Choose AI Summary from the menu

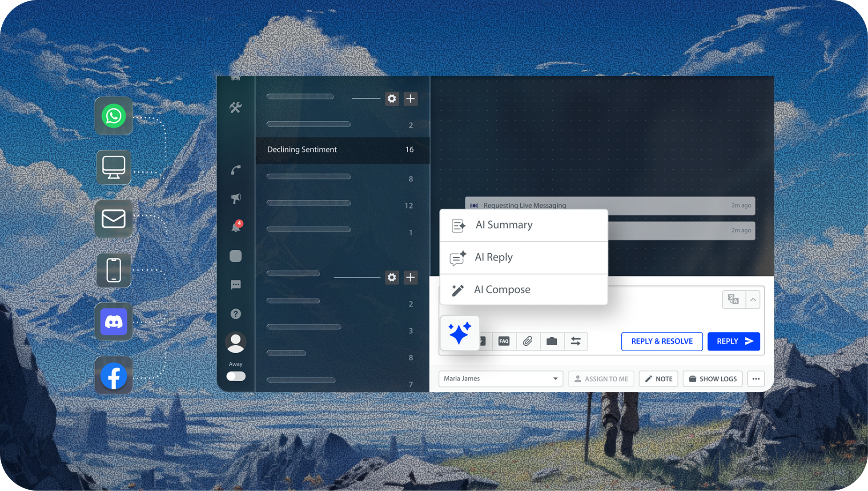tap(524, 225)
